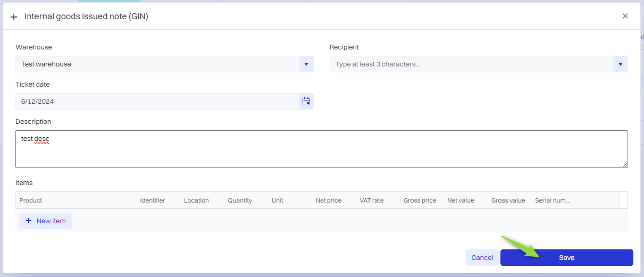Image resolution: width=644 pixels, height=277 pixels.
Task: Close the goods issued note dialog
Action: [625, 16]
